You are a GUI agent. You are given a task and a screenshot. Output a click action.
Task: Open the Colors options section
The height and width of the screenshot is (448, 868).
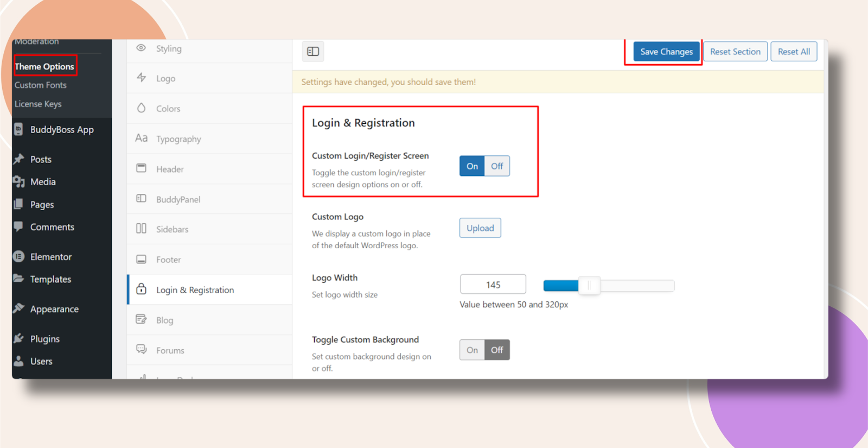[x=209, y=109]
